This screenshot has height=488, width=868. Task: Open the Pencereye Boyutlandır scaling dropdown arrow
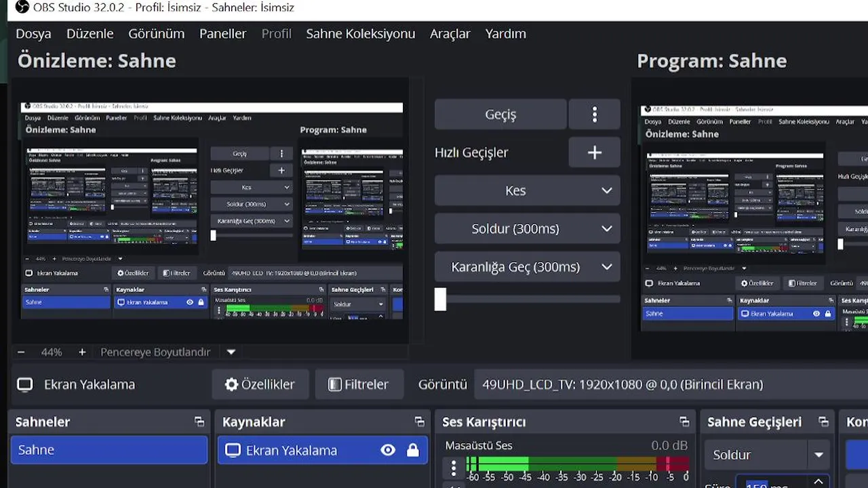pyautogui.click(x=231, y=352)
